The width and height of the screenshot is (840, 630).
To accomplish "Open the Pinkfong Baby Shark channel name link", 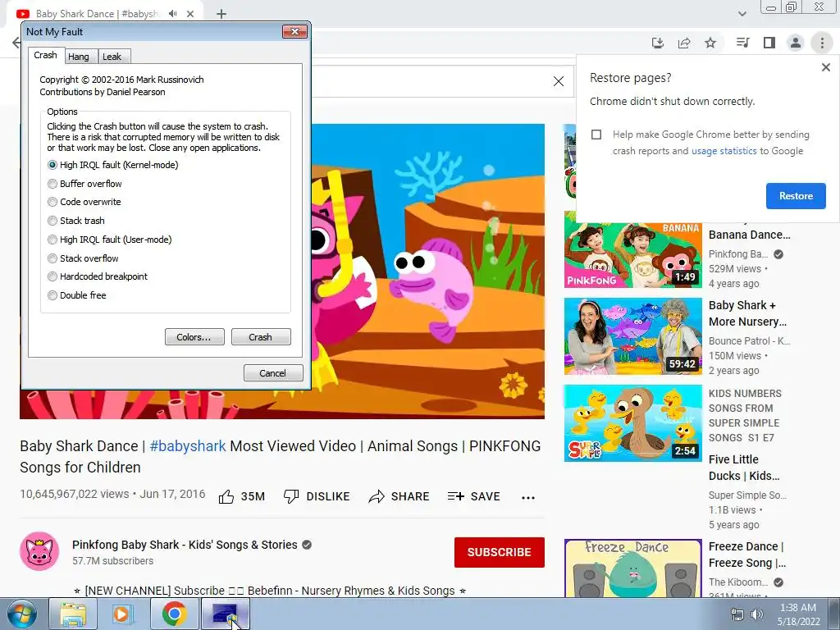I will (x=185, y=545).
